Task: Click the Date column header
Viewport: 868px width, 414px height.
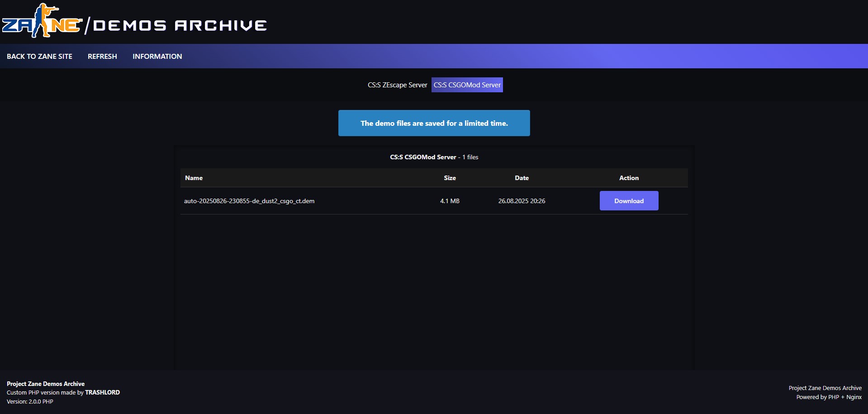Action: pyautogui.click(x=522, y=178)
